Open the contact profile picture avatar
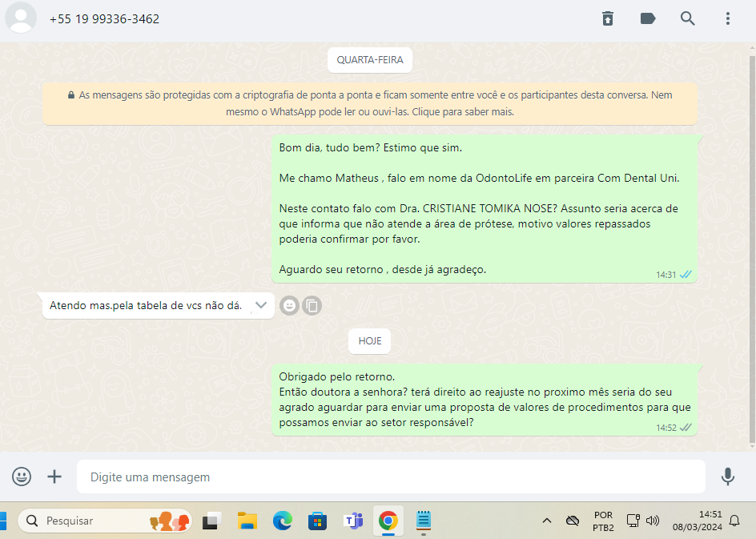This screenshot has width=756, height=539. [21, 18]
